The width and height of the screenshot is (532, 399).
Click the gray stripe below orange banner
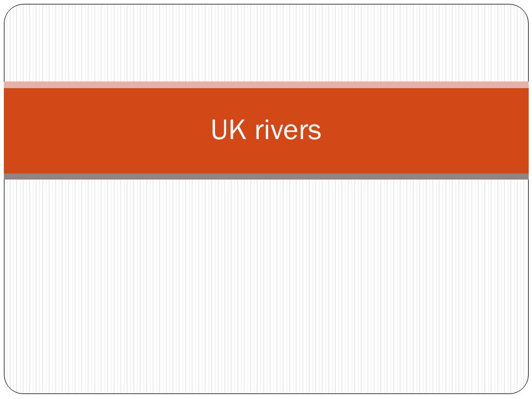pos(266,176)
